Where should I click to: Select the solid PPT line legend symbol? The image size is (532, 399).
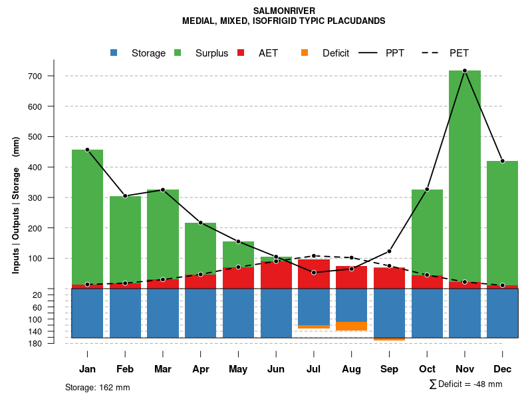pyautogui.click(x=368, y=53)
